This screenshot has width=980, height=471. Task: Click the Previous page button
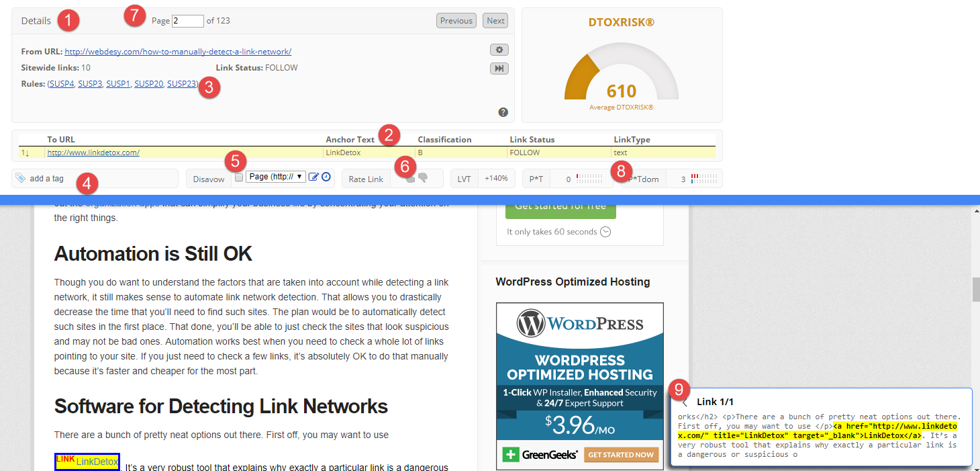pos(456,21)
